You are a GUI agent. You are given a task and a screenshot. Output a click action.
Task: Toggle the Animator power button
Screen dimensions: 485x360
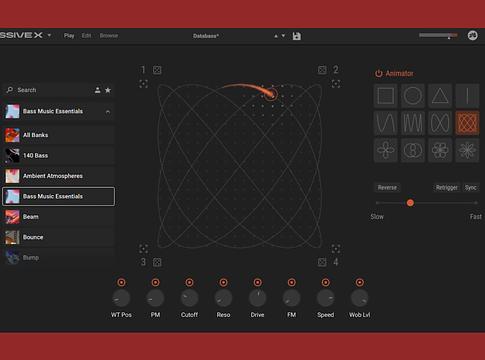click(x=379, y=73)
